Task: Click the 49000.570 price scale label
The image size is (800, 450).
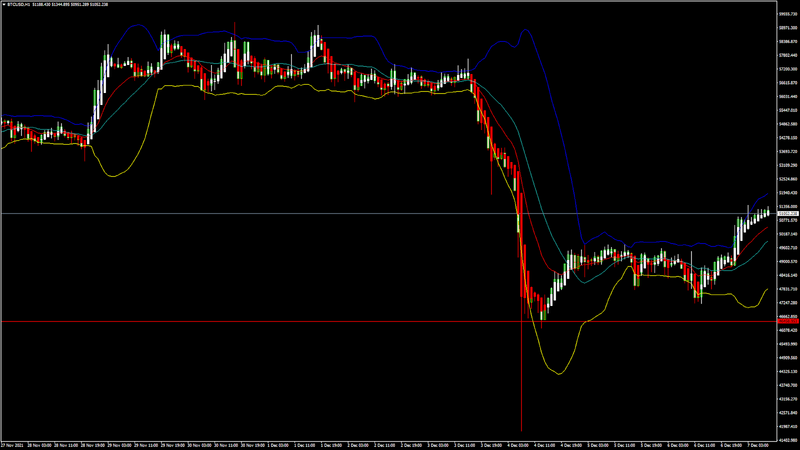Action: pyautogui.click(x=788, y=261)
